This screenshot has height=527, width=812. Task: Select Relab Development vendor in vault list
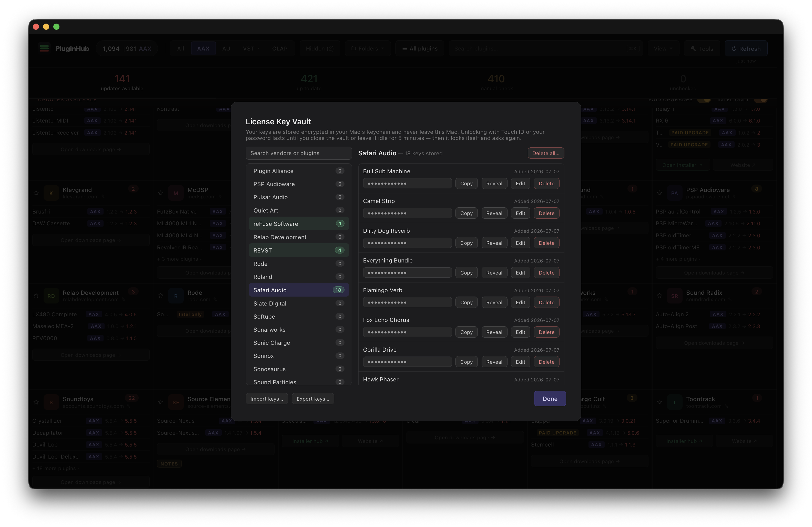coord(299,237)
